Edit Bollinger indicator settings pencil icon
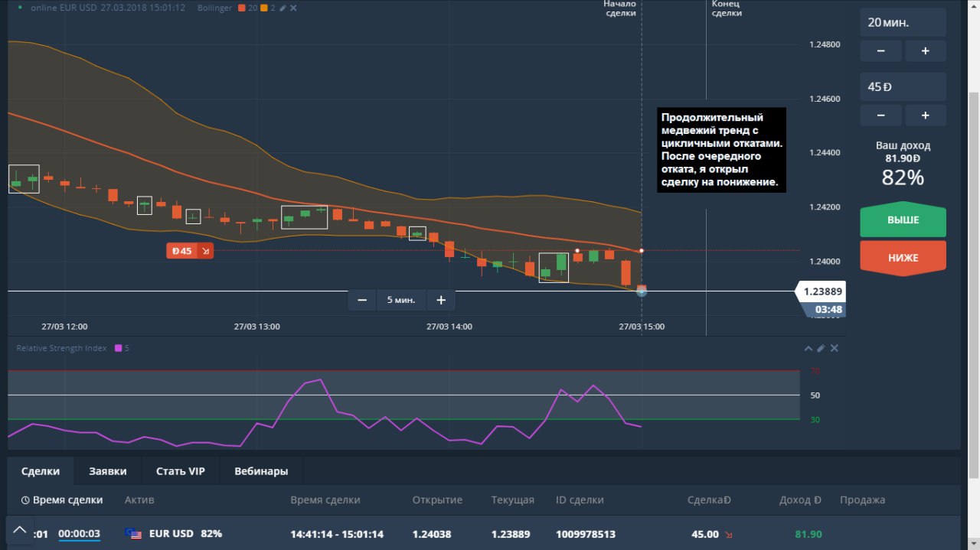The image size is (980, 550). pyautogui.click(x=283, y=8)
